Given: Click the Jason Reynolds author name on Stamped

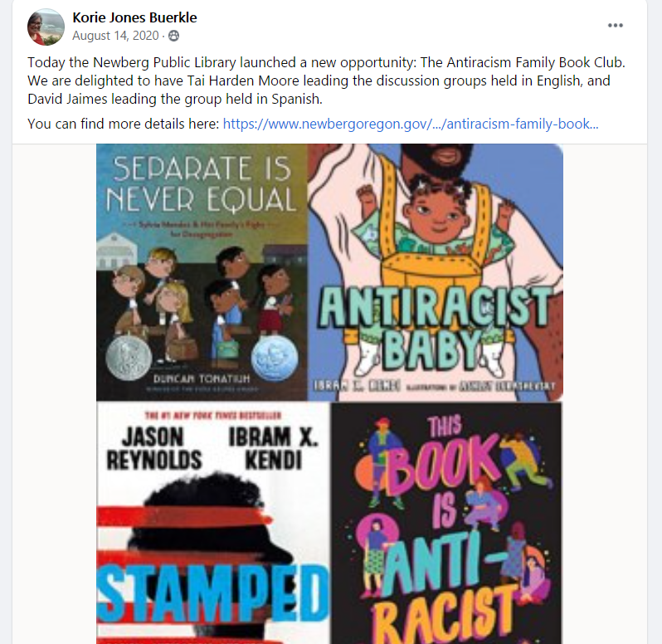Looking at the screenshot, I should click(153, 448).
